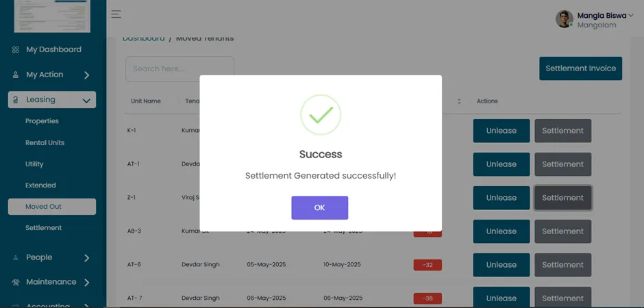
Task: Click the Maintenance tools icon
Action: 16,282
